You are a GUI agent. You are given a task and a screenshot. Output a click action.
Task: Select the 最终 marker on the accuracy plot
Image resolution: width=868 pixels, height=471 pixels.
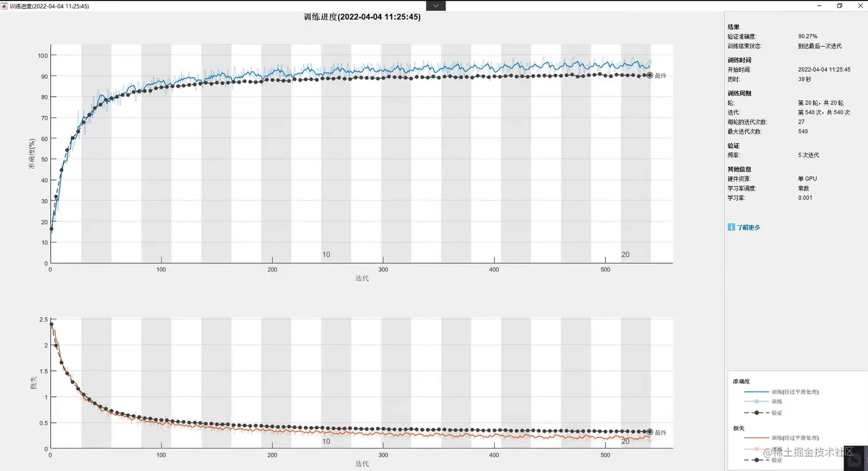650,75
